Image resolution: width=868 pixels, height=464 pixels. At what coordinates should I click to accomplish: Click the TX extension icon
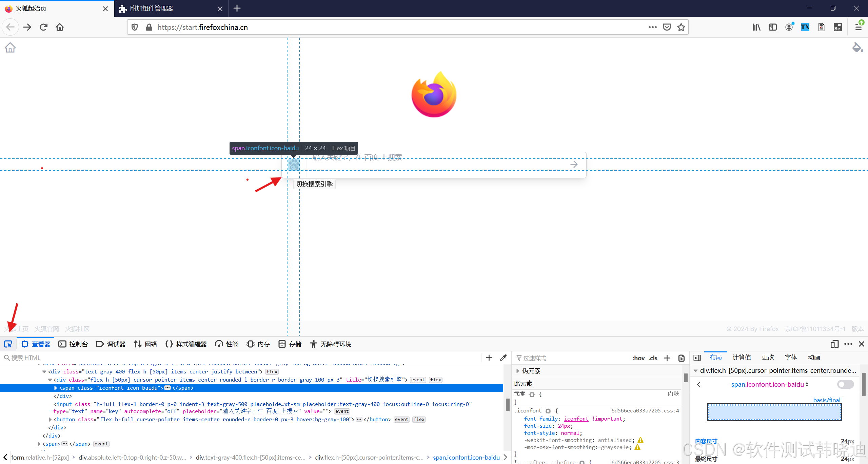click(805, 27)
